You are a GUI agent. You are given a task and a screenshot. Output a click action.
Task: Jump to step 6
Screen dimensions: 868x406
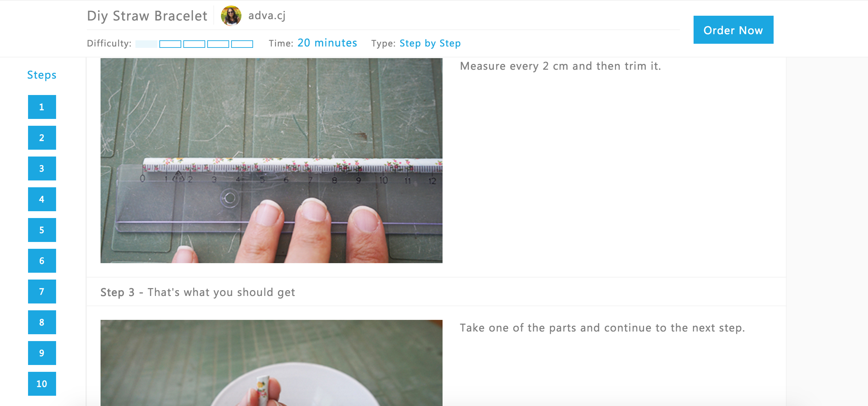(x=42, y=261)
